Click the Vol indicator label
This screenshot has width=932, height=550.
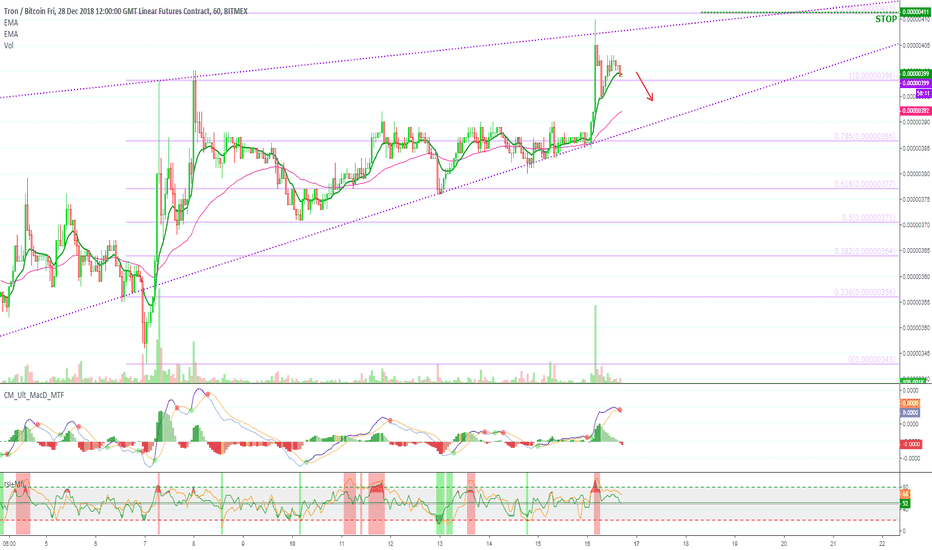pyautogui.click(x=9, y=45)
